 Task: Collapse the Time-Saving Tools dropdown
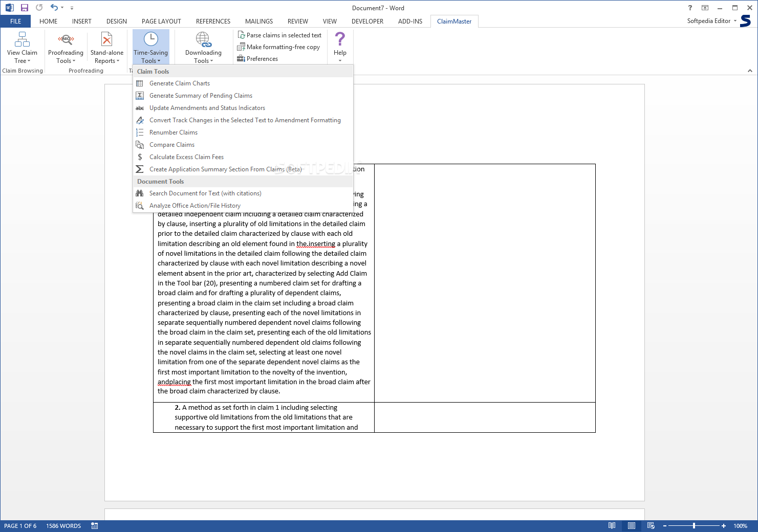tap(150, 47)
